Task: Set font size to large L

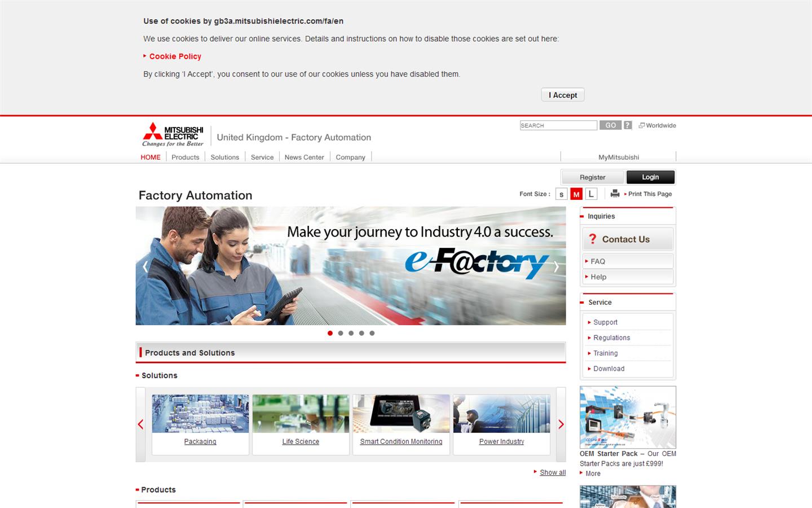Action: pyautogui.click(x=590, y=194)
